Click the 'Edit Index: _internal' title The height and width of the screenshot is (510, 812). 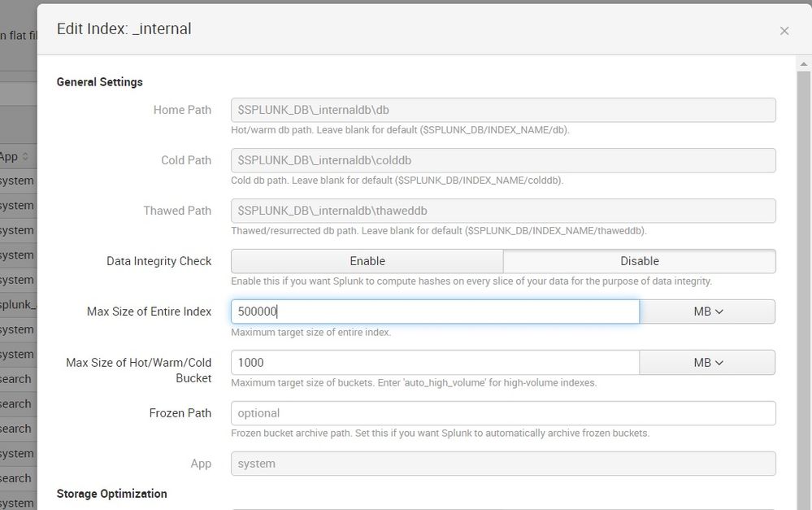pyautogui.click(x=124, y=28)
